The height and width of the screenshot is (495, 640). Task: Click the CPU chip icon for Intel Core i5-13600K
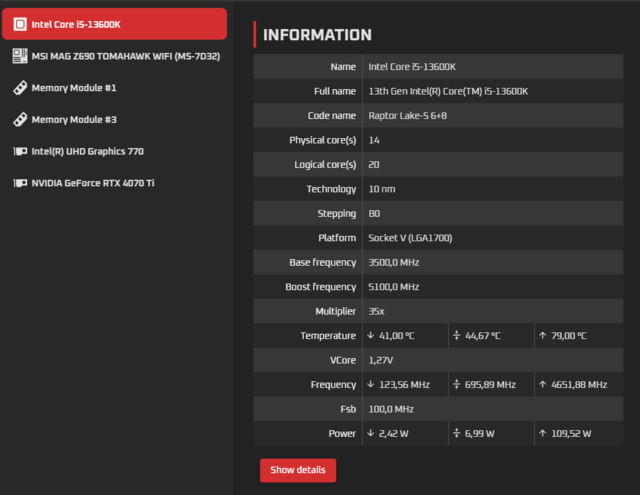click(18, 24)
